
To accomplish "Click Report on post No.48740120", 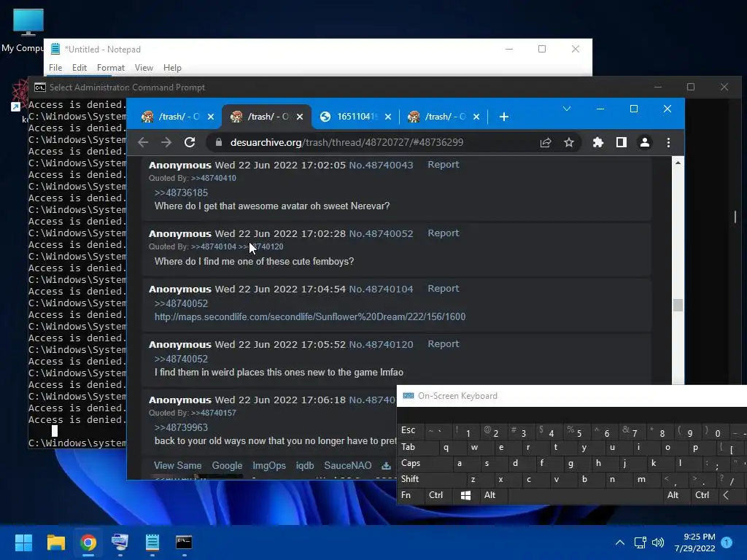I will click(x=444, y=344).
